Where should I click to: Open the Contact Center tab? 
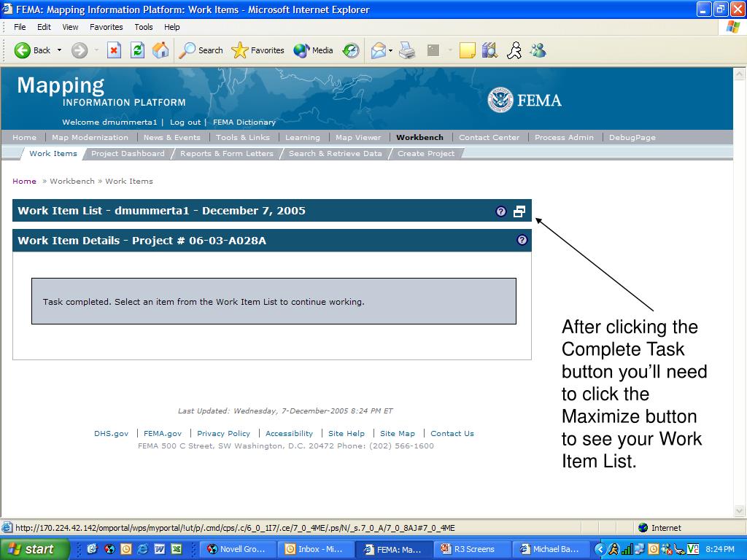tap(489, 137)
